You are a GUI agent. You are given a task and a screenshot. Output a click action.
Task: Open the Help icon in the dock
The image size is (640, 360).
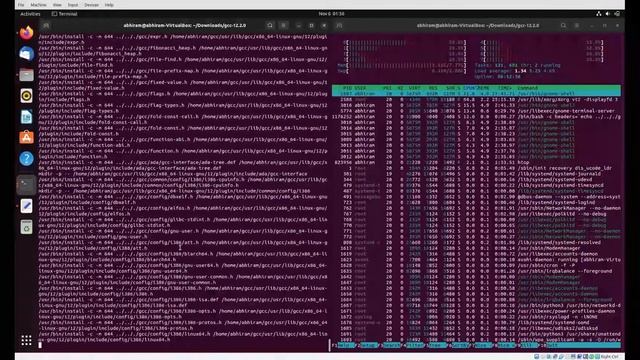[x=27, y=158]
